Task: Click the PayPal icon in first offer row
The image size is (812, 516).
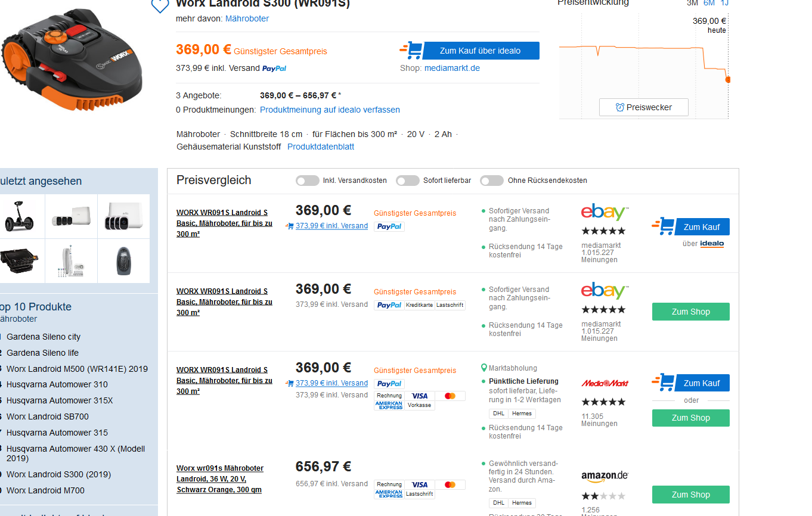Action: point(389,226)
